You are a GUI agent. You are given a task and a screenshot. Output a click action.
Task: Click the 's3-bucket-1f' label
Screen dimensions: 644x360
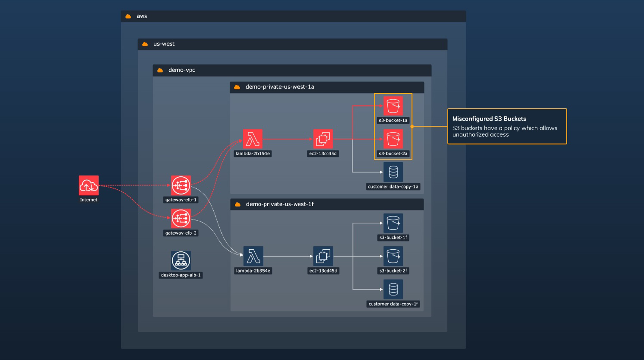393,238
